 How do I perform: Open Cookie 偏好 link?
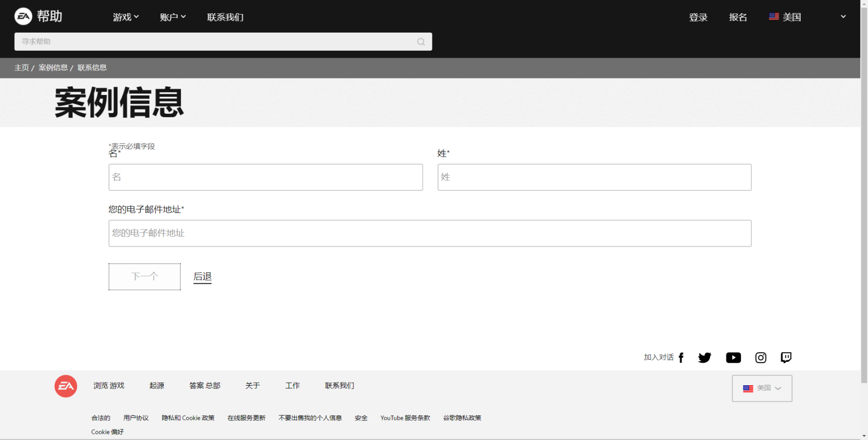point(107,432)
